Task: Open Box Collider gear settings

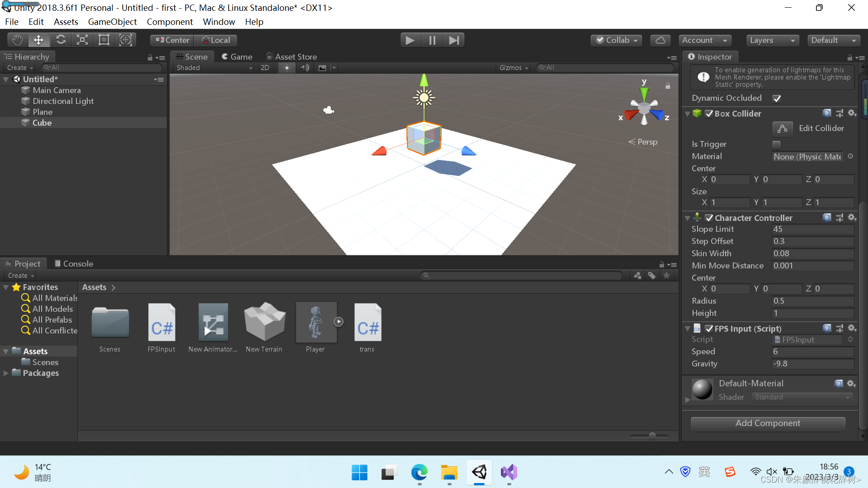Action: pyautogui.click(x=852, y=113)
